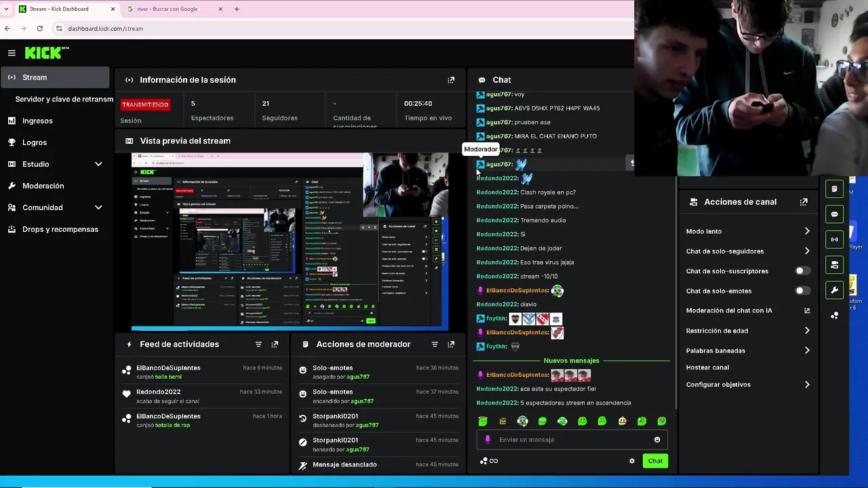Pop out the Acciones de moderador panel
The image size is (868, 488).
pyautogui.click(x=451, y=344)
